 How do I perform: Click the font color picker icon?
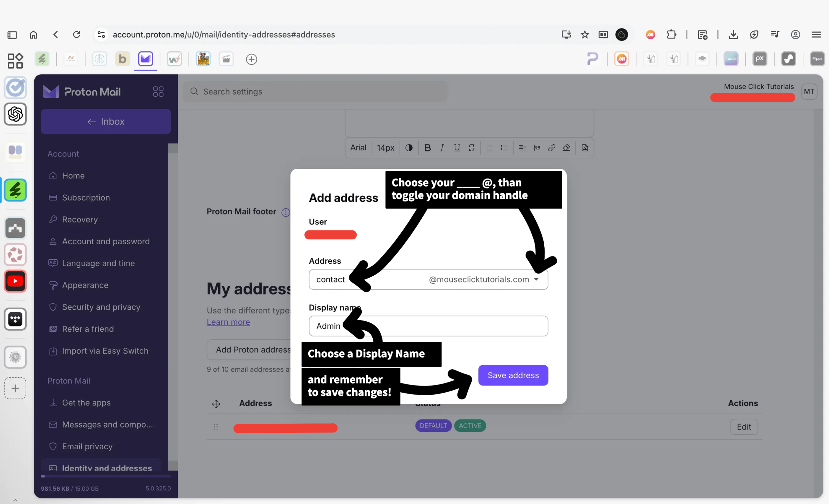click(x=409, y=148)
